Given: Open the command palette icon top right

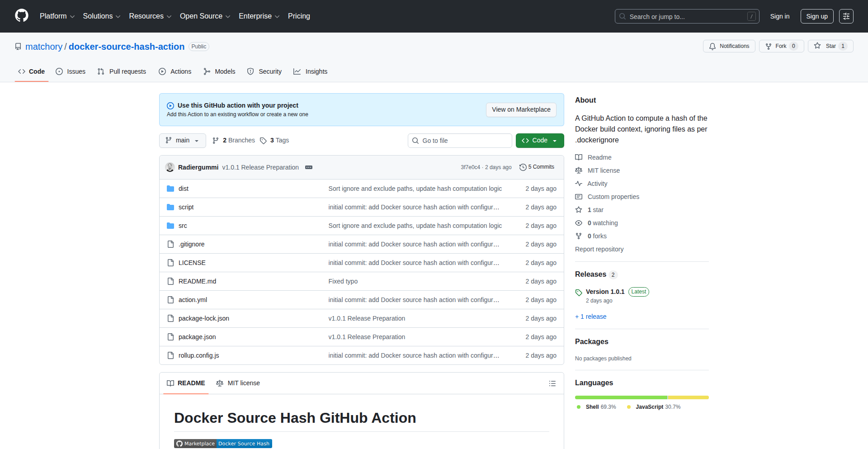Looking at the screenshot, I should (x=846, y=16).
